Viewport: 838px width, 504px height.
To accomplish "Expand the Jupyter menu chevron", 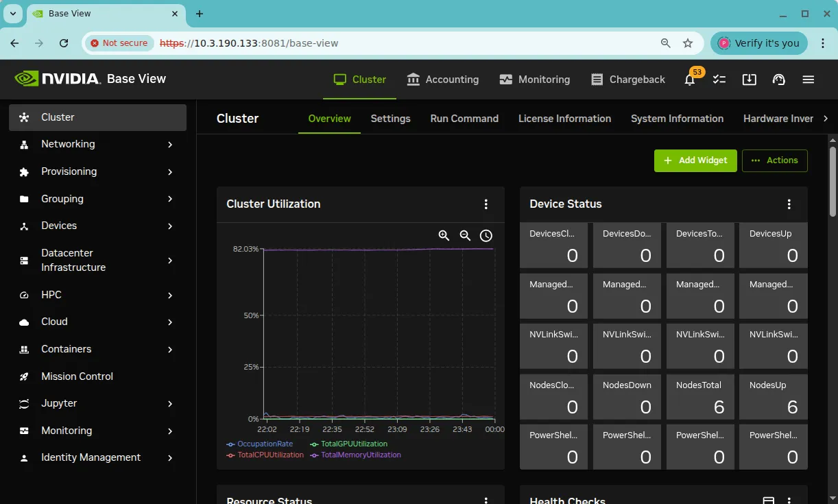I will coord(170,404).
